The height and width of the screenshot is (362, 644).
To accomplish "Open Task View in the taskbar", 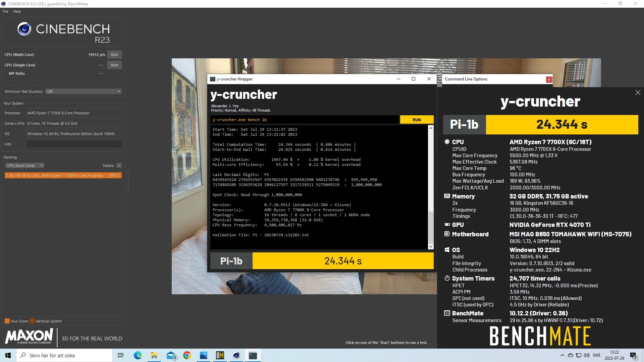I will tap(121, 355).
